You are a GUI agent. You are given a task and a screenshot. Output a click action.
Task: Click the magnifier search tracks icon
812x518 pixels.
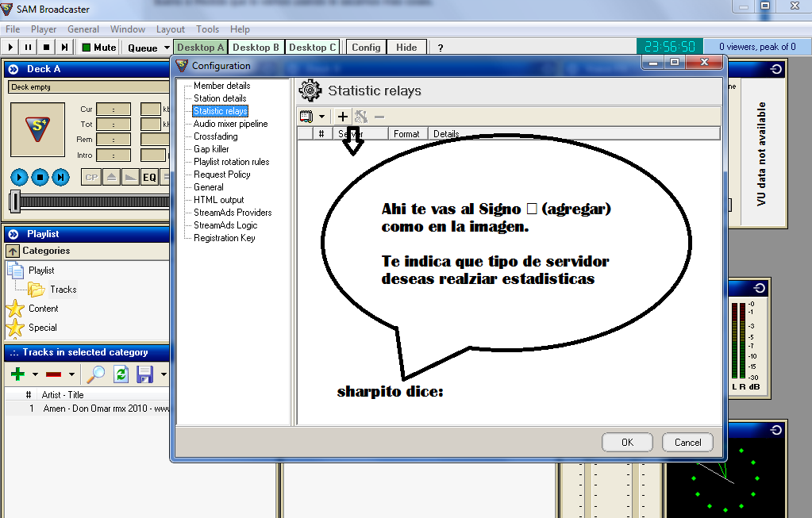point(96,374)
